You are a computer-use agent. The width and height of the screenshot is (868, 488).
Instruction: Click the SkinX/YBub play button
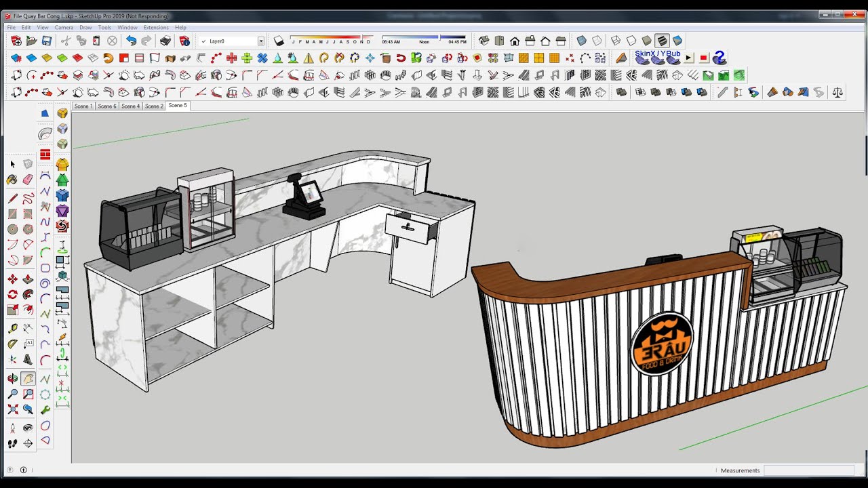(689, 58)
